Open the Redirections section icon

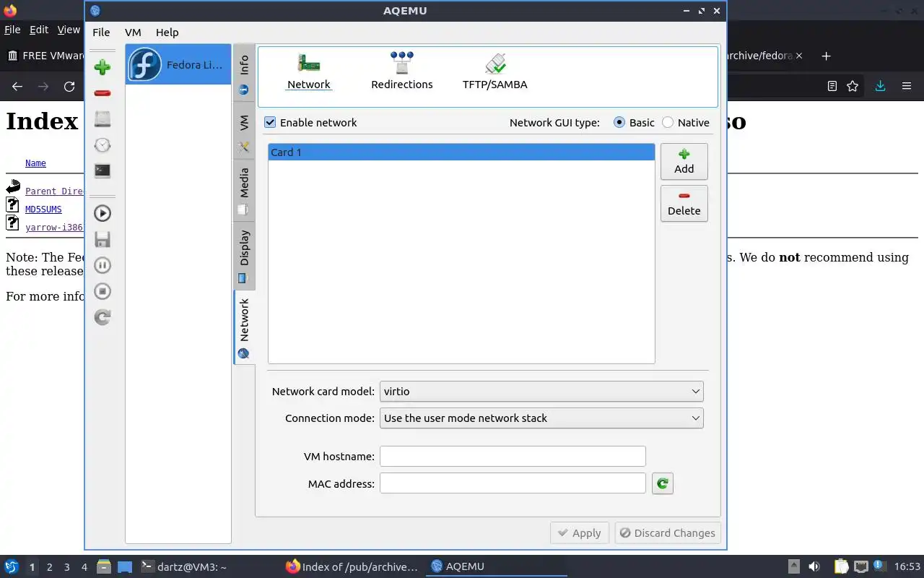[402, 71]
